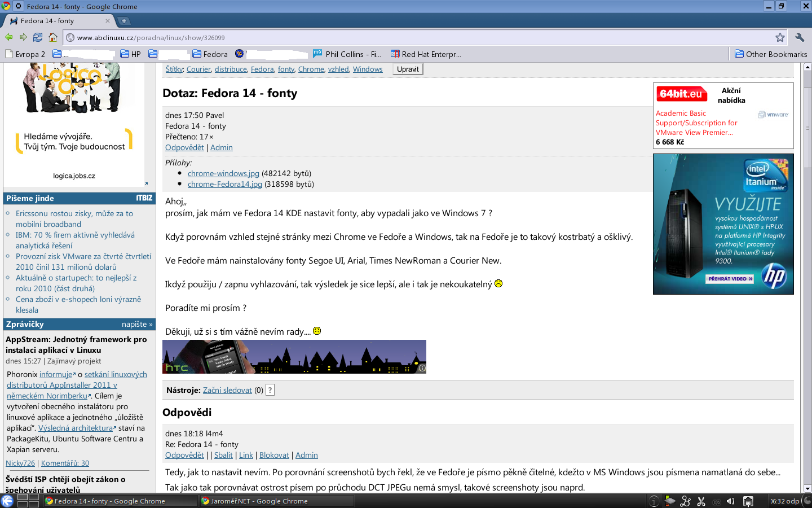Close the Fedora 14 - fonty tab

pos(108,21)
